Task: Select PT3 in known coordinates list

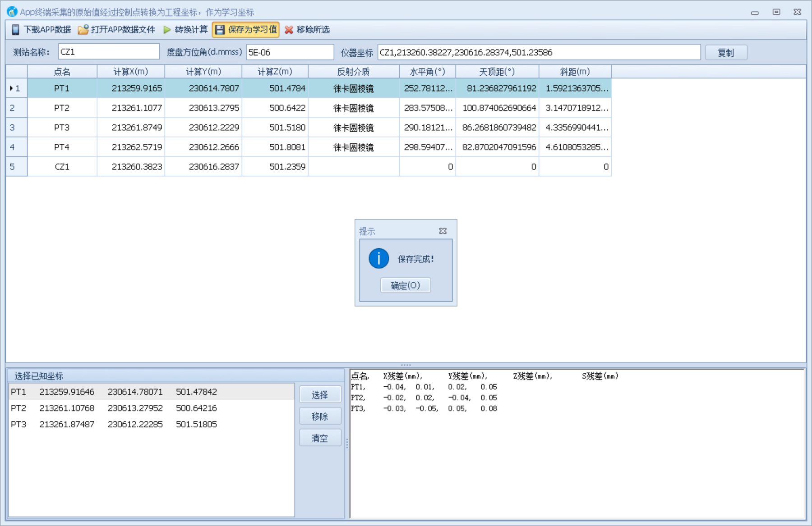Action: 152,424
